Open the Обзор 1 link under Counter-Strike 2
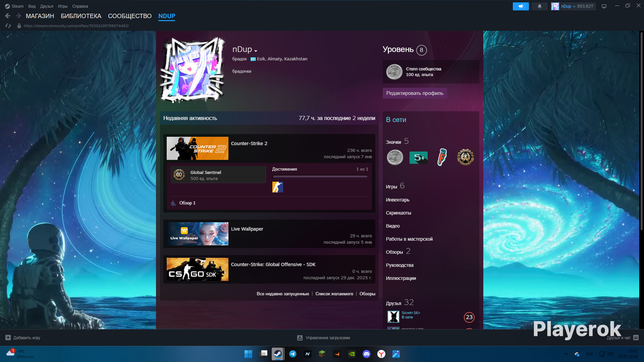644x362 pixels. (x=187, y=203)
